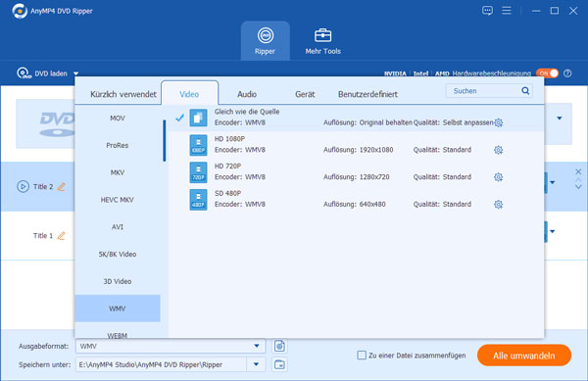The width and height of the screenshot is (588, 381).
Task: Open output folder icon beside save path
Action: tap(279, 364)
